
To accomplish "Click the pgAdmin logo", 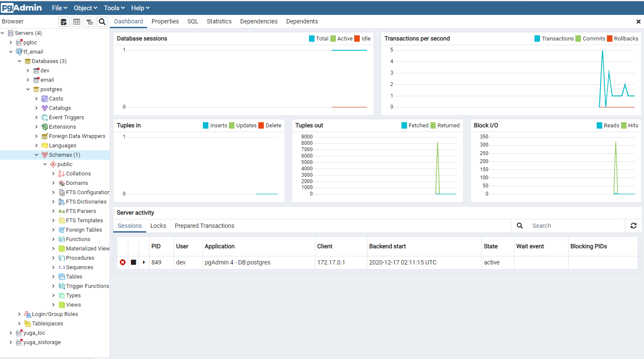I will (21, 7).
